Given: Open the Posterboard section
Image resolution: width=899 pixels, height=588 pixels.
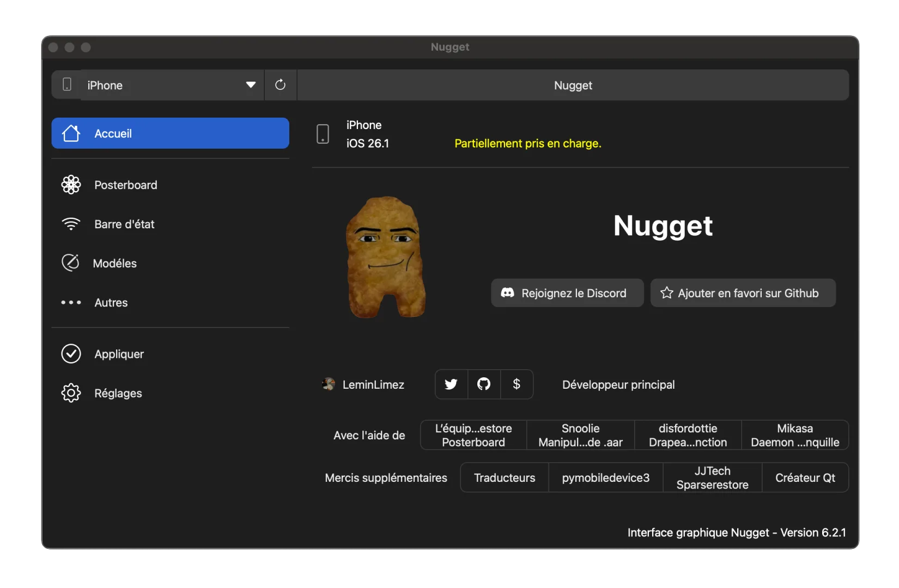Looking at the screenshot, I should (x=170, y=185).
